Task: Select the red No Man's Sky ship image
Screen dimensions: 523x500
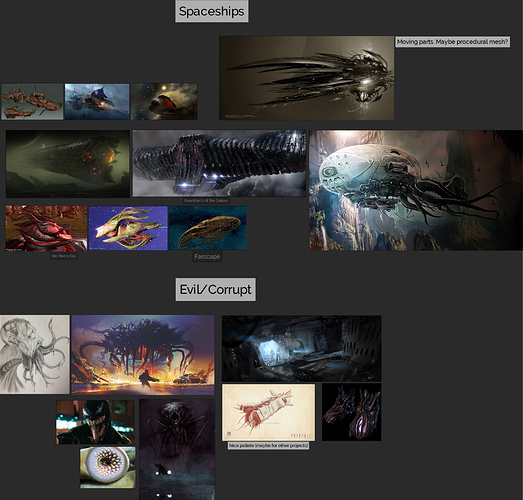Action: tap(46, 228)
